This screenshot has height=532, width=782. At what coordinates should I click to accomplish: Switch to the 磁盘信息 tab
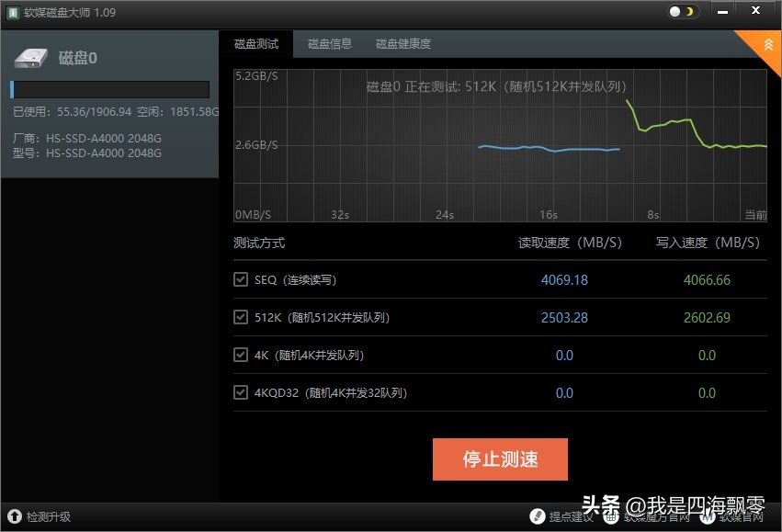(329, 43)
